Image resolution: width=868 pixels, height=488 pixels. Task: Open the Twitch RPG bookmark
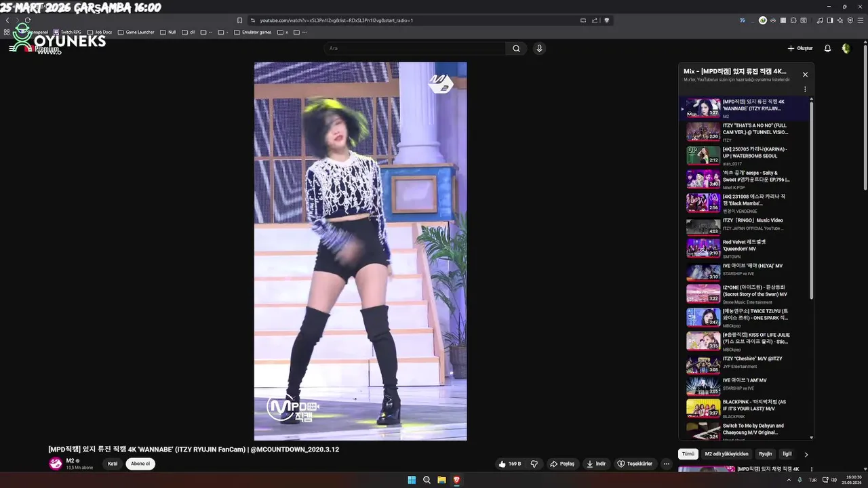(x=67, y=32)
